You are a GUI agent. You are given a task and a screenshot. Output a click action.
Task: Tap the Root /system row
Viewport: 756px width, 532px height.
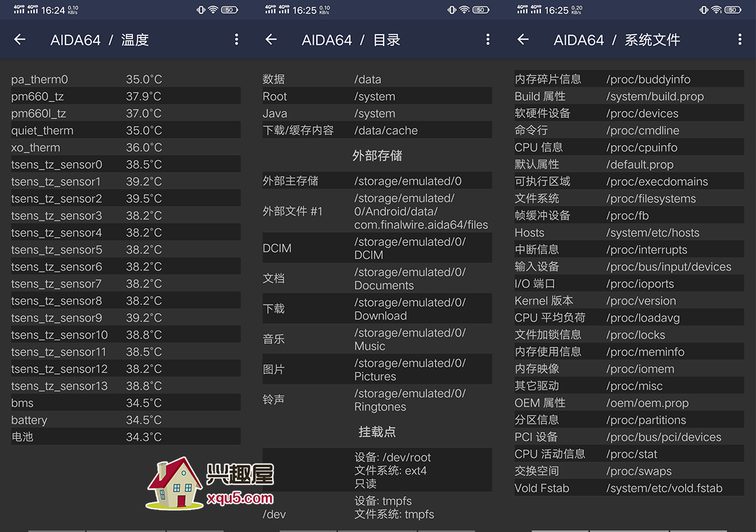click(377, 96)
